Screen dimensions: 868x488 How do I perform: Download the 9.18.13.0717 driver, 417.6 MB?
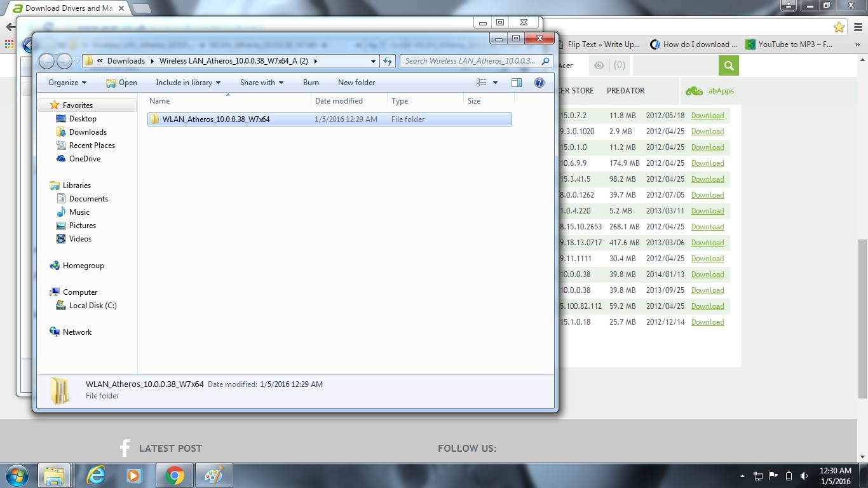click(x=707, y=243)
